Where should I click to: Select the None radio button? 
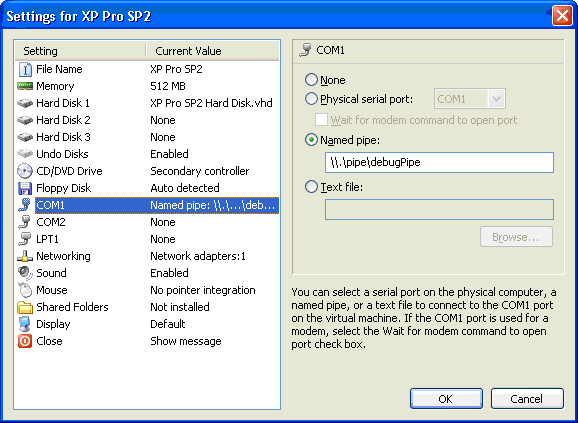tap(311, 80)
